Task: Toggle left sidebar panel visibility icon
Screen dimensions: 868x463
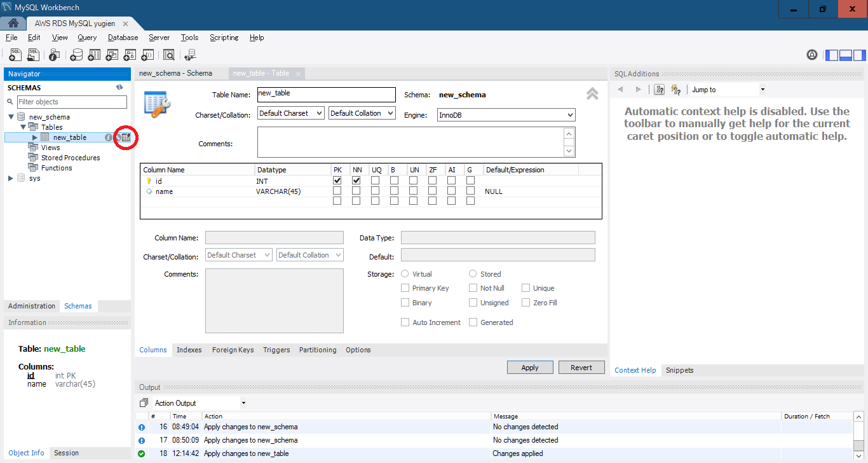Action: pos(832,55)
